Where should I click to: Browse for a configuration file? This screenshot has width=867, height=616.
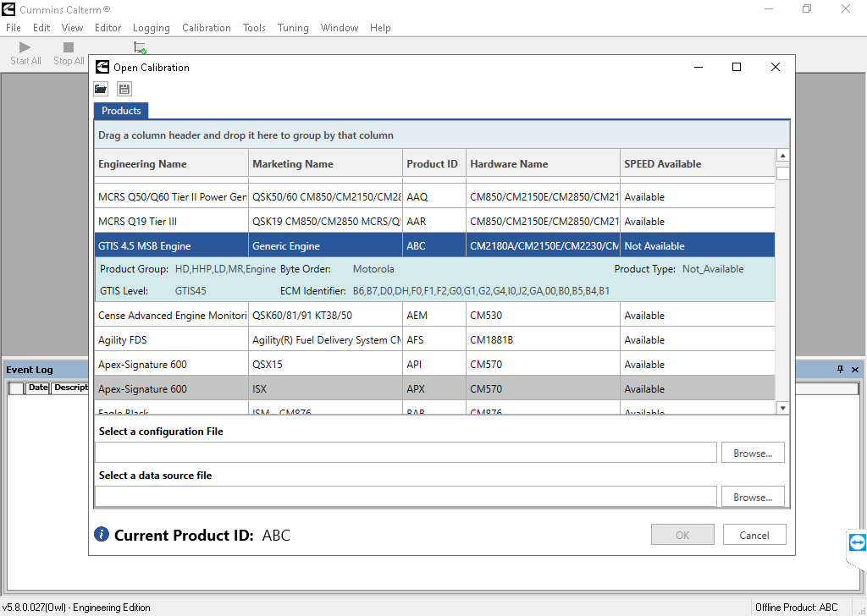[752, 454]
